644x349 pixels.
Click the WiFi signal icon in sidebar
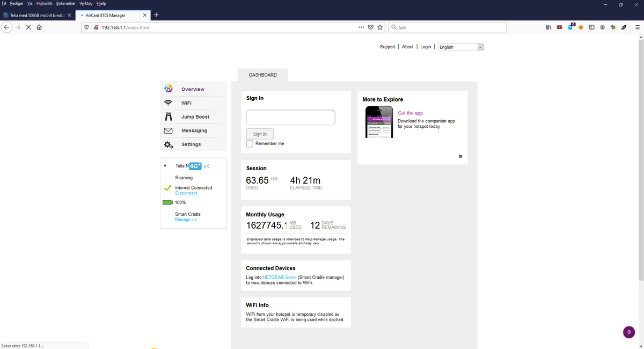point(168,103)
